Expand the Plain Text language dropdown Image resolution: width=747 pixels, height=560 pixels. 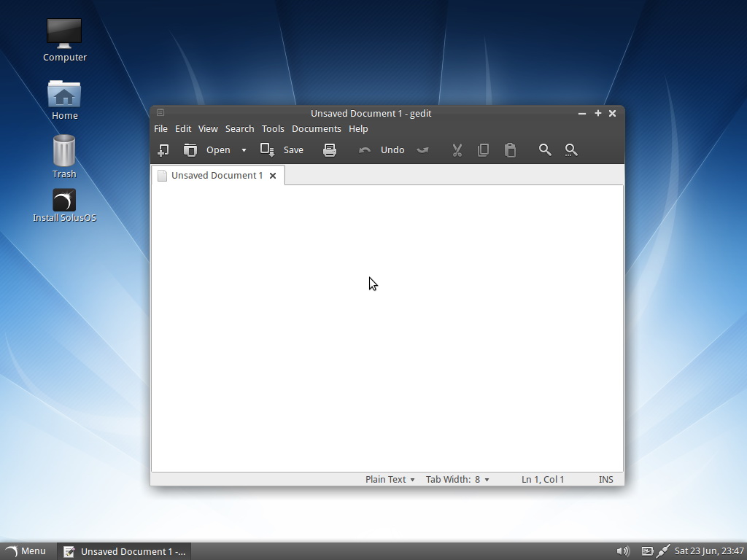click(x=390, y=480)
